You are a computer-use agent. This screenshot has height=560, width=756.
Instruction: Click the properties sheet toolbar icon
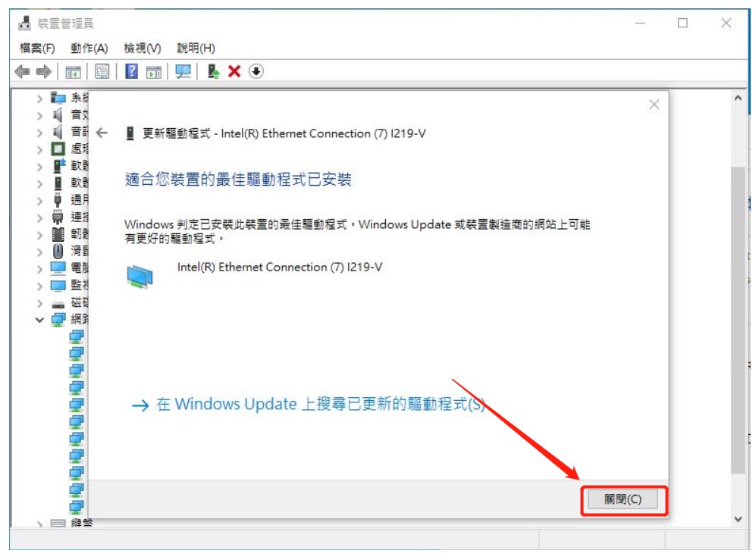click(x=102, y=72)
